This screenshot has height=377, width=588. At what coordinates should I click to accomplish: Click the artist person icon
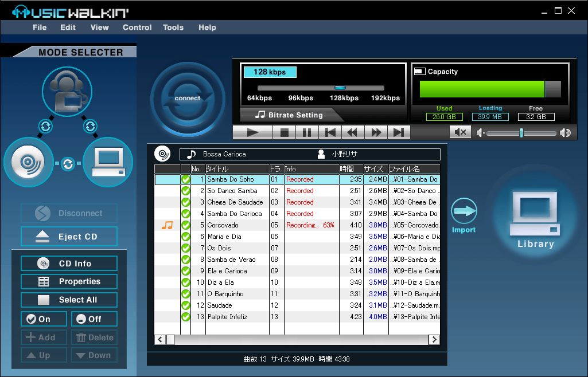click(321, 154)
